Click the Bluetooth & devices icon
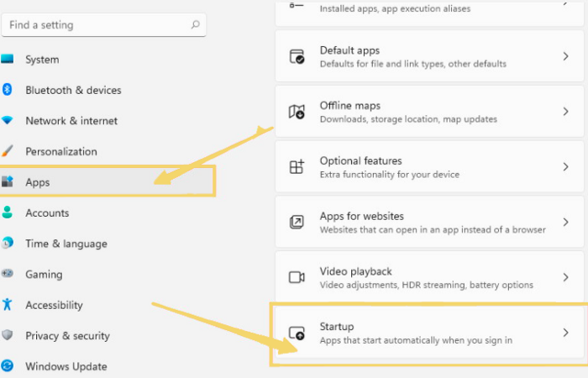Screen dimensions: 588x378 click(x=8, y=90)
